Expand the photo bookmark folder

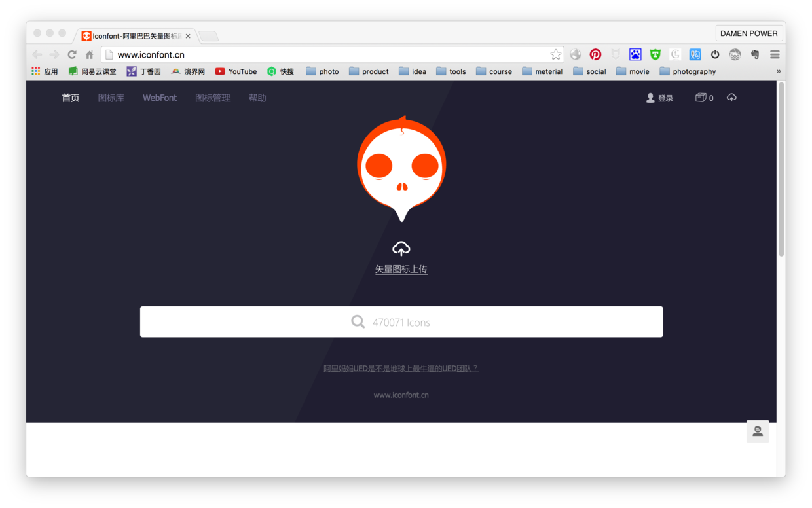click(322, 71)
